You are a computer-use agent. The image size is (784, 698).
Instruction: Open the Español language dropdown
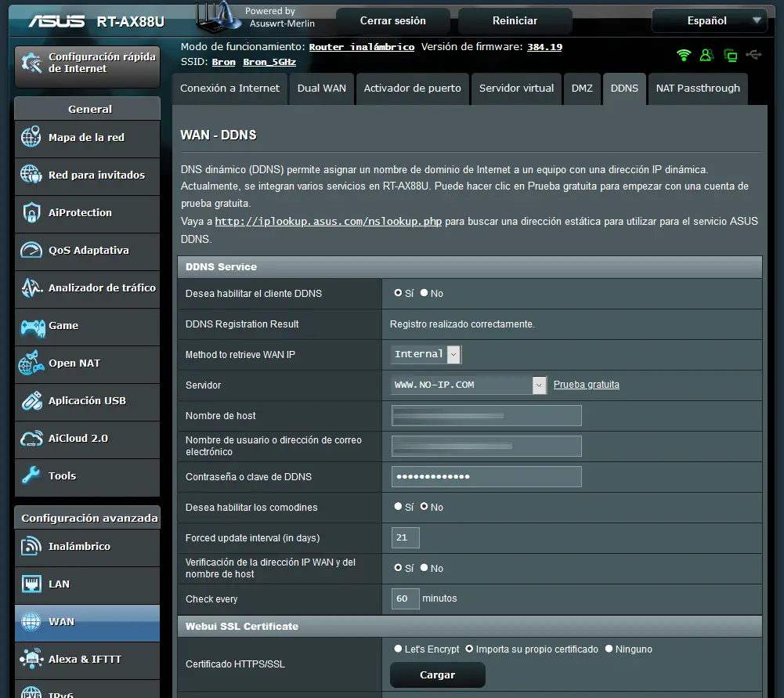coord(709,21)
